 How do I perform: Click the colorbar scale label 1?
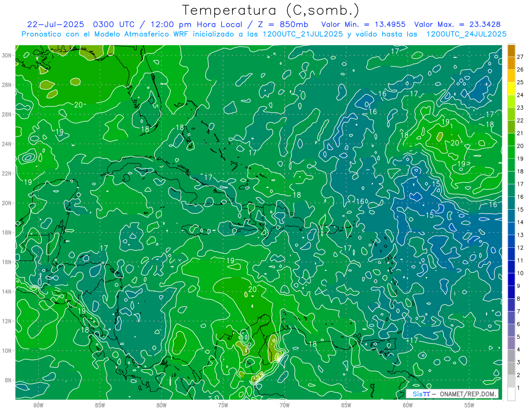coord(519,388)
